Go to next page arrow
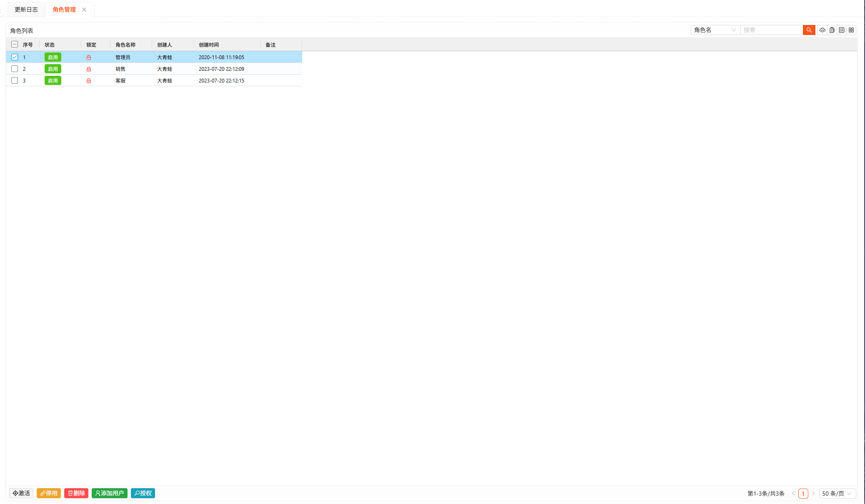Image resolution: width=865 pixels, height=504 pixels. (x=813, y=494)
